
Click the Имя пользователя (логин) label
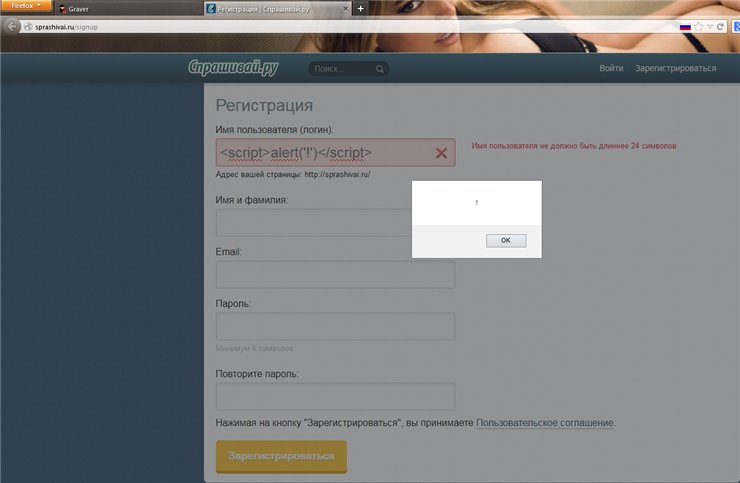[x=274, y=130]
